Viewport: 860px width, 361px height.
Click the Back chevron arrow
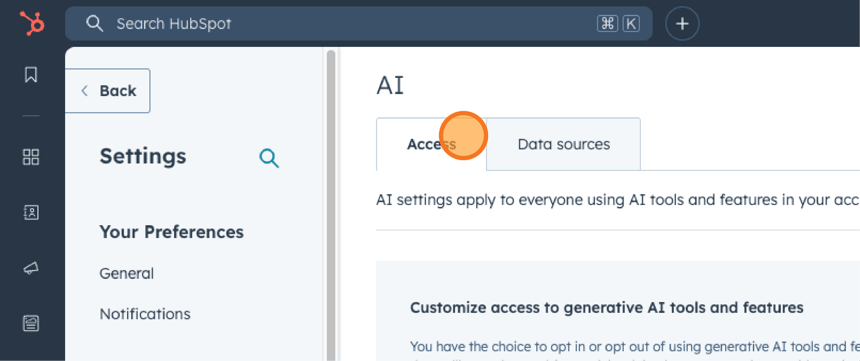(84, 91)
